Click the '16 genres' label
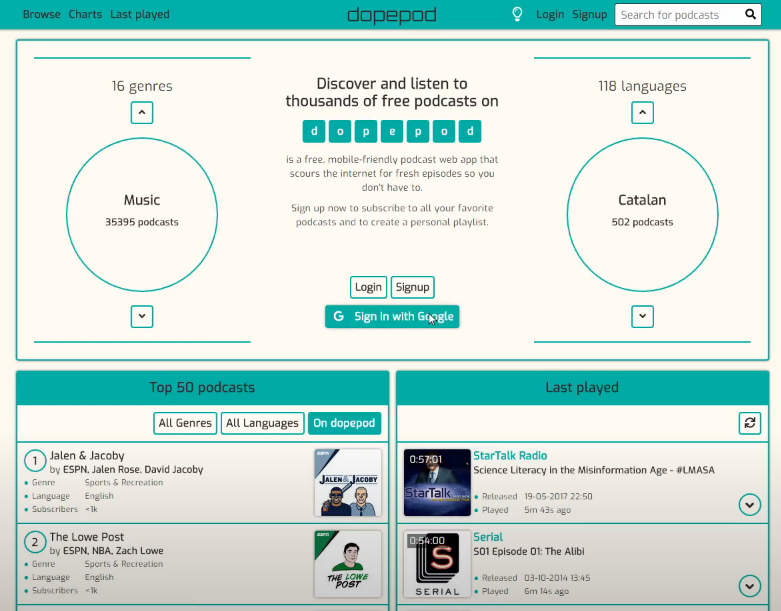Screen dimensions: 781x611 pos(142,86)
